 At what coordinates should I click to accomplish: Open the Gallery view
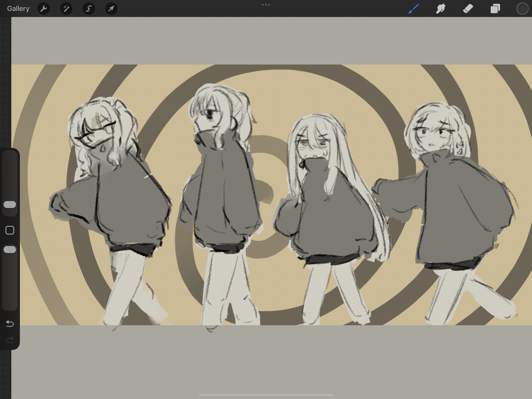18,9
